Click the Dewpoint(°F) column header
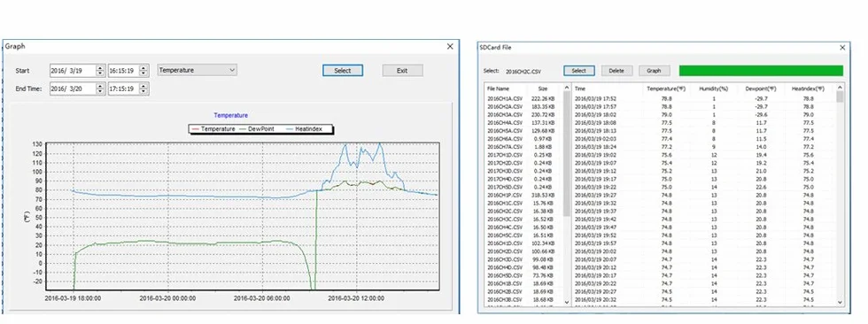This screenshot has width=868, height=324. pos(761,89)
